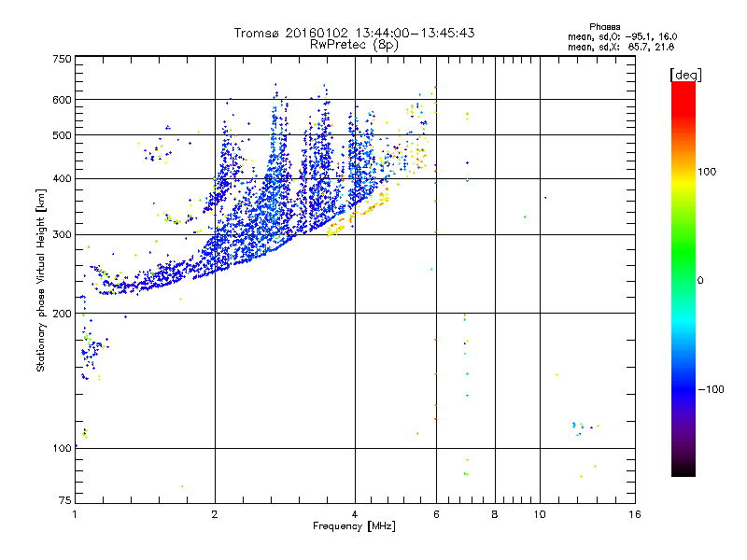Click the x-axis tick label '1'
The image size is (747, 560).
75,514
